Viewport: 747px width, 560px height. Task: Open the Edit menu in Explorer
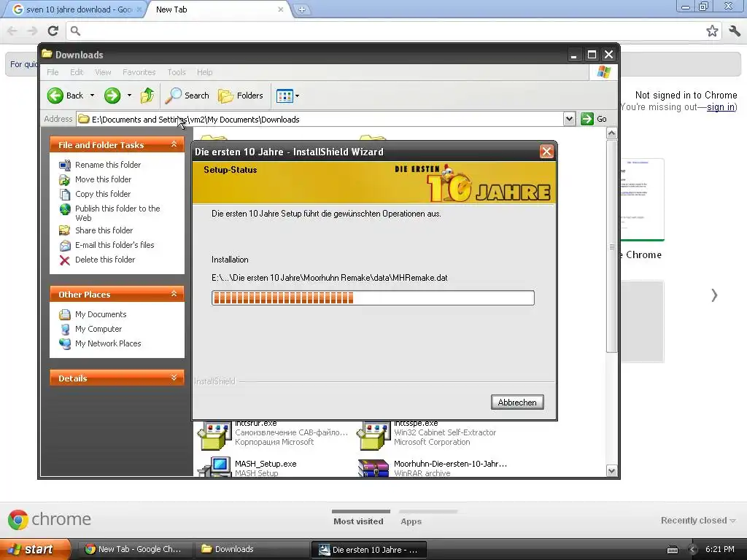pos(77,72)
